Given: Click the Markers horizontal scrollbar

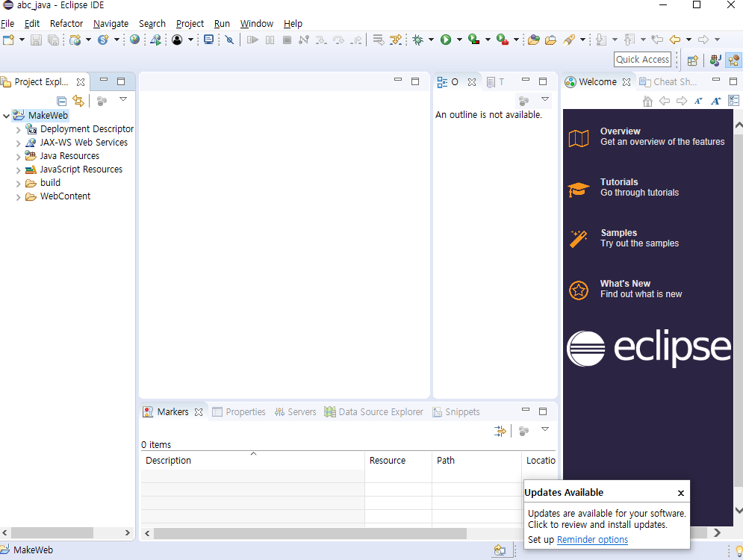Looking at the screenshot, I should click(311, 533).
